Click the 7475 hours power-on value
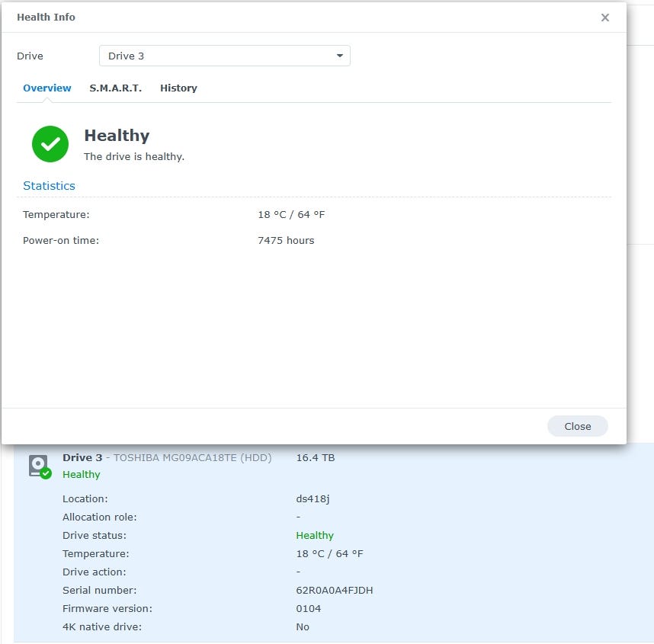Viewport: 654px width, 644px height. (x=286, y=240)
